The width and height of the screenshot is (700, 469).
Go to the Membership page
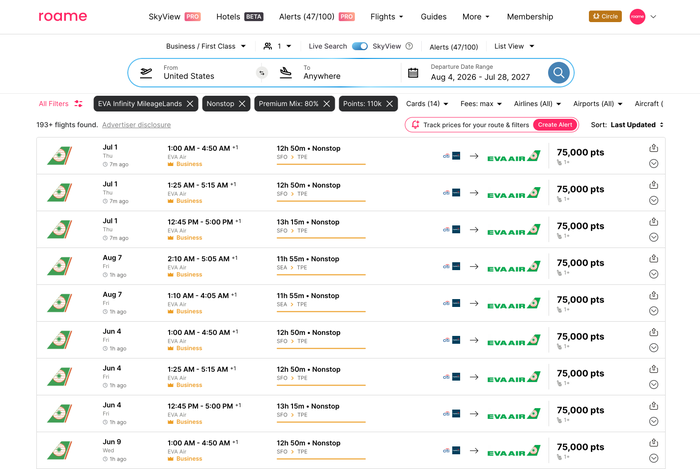point(529,17)
